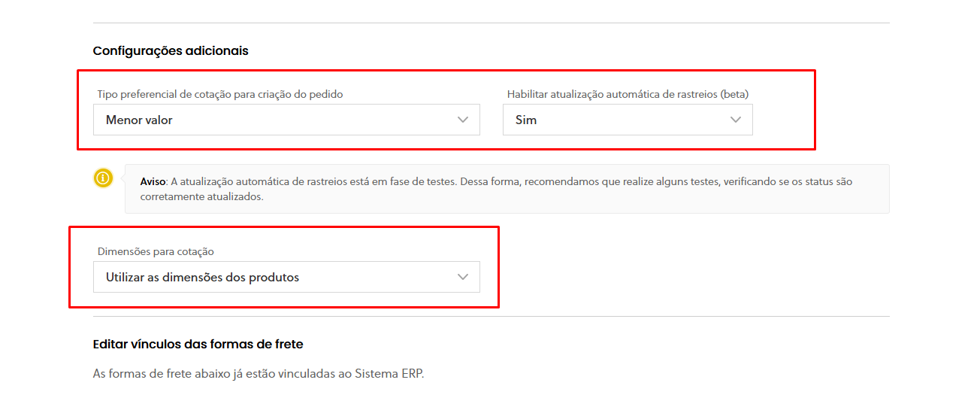This screenshot has width=980, height=398.
Task: Open the Sim tracking update dropdown
Action: 628,120
